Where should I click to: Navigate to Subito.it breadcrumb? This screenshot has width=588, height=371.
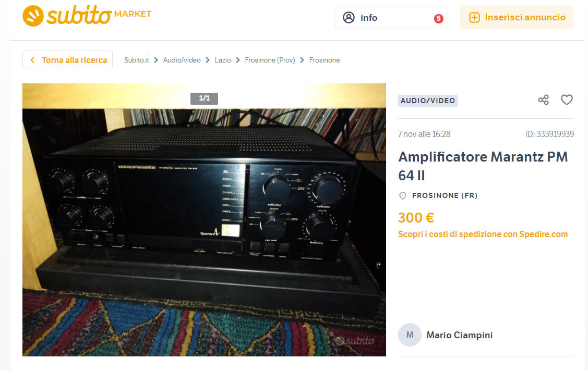[137, 60]
